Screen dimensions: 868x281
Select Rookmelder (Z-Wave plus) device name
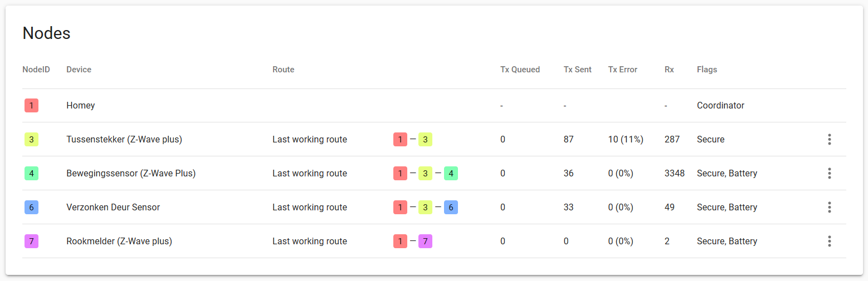[x=119, y=241]
